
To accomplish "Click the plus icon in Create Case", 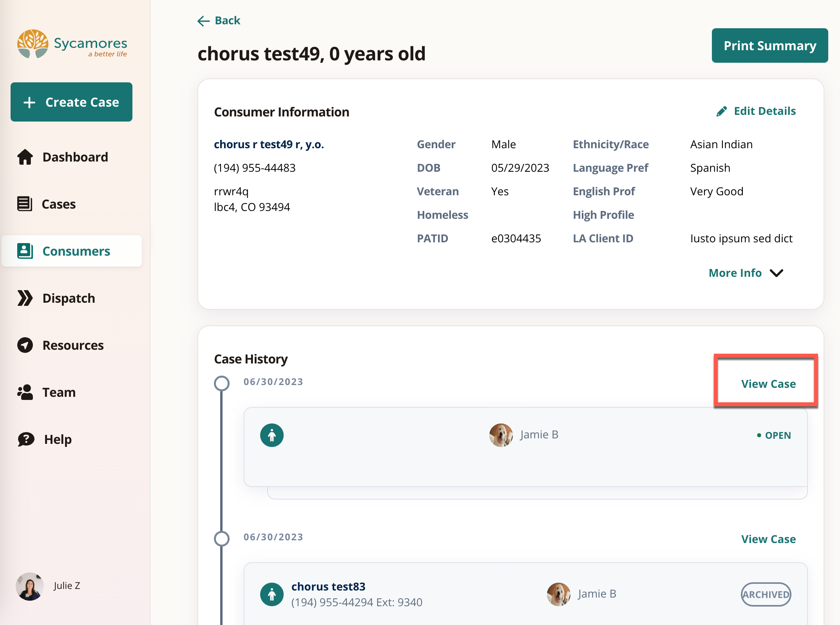I will tap(29, 102).
